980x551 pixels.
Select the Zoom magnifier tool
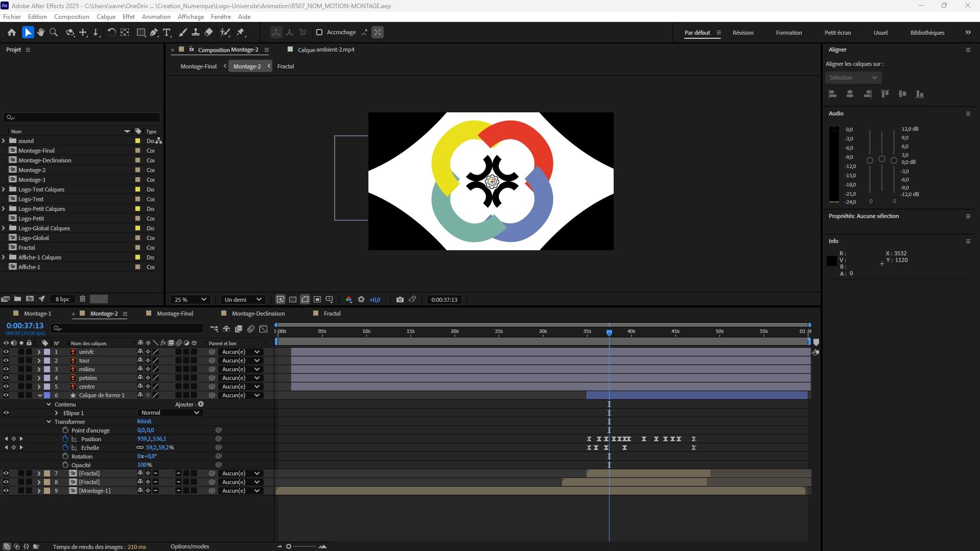(x=53, y=32)
